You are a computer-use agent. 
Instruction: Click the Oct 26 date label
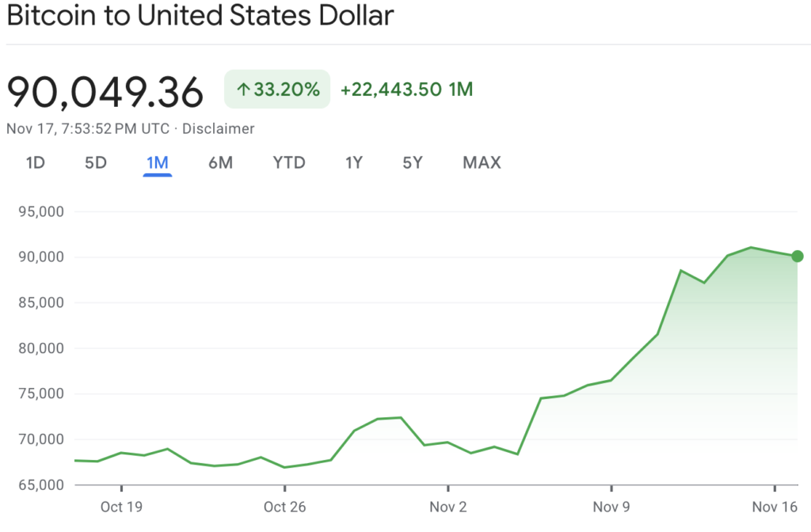tap(284, 506)
